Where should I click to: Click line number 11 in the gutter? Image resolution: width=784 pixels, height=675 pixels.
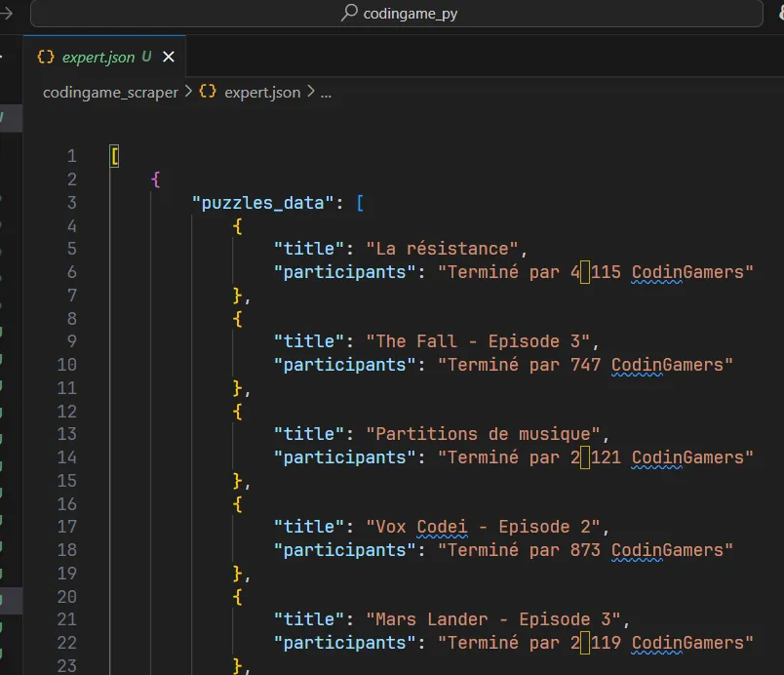point(67,388)
